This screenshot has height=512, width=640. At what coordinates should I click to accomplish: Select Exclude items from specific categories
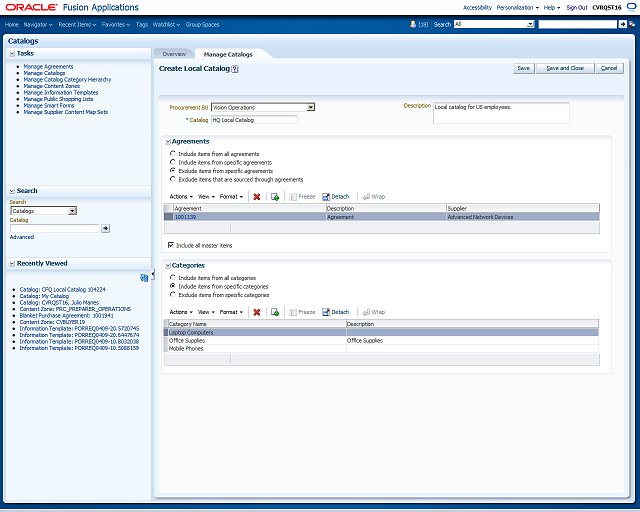173,294
